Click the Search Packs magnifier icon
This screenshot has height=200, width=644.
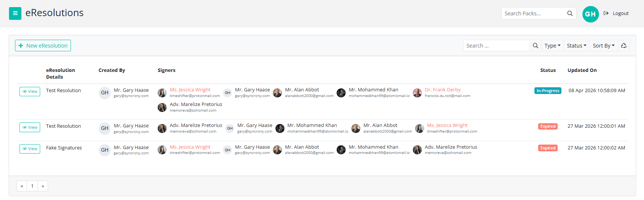coord(570,13)
